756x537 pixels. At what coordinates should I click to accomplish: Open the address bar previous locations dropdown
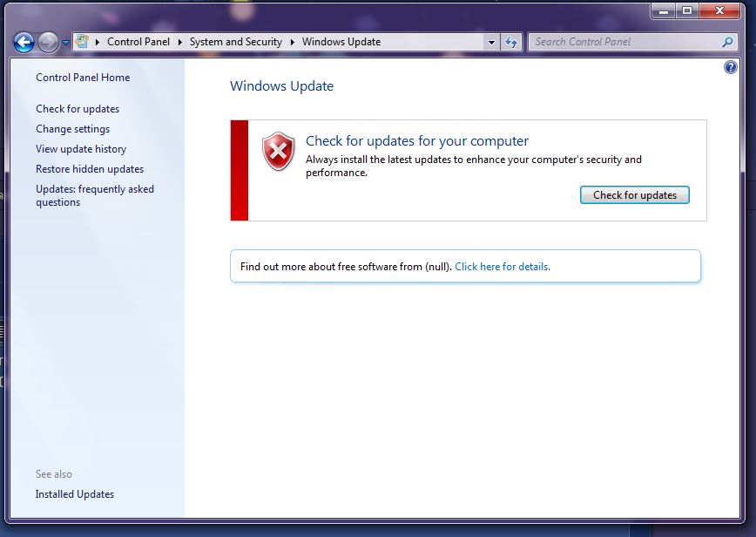click(x=491, y=42)
